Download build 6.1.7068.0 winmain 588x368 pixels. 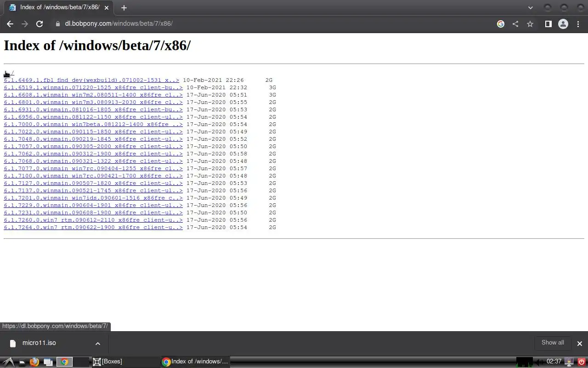click(93, 161)
